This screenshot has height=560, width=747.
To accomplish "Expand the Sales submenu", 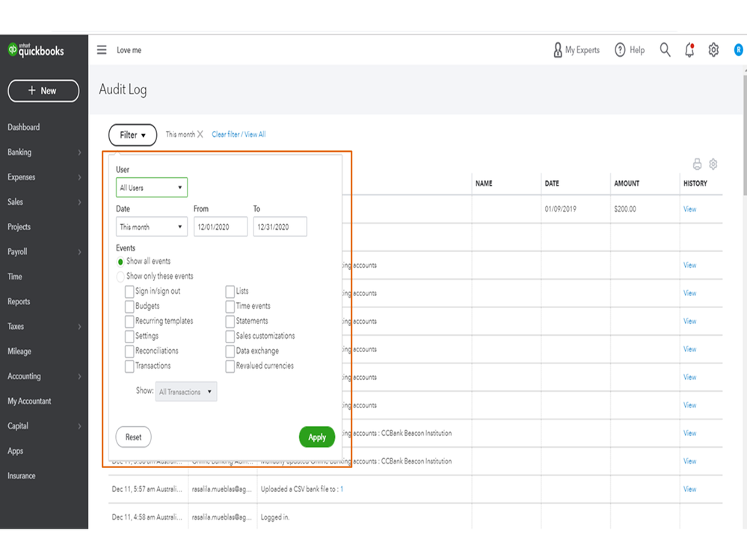I will [x=79, y=202].
